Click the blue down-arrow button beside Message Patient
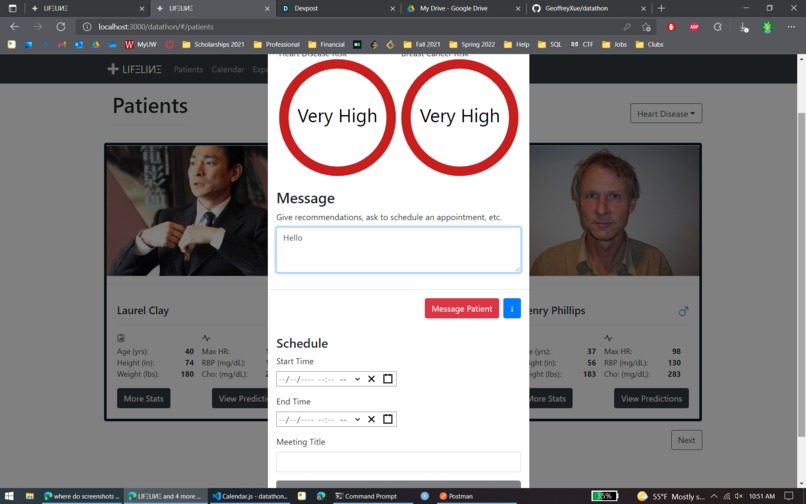The image size is (806, 504). [511, 309]
